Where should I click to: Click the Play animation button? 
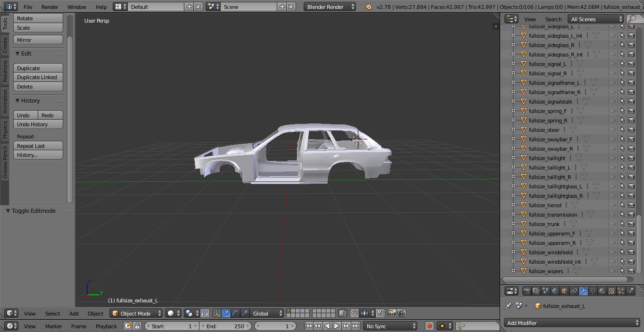[337, 326]
